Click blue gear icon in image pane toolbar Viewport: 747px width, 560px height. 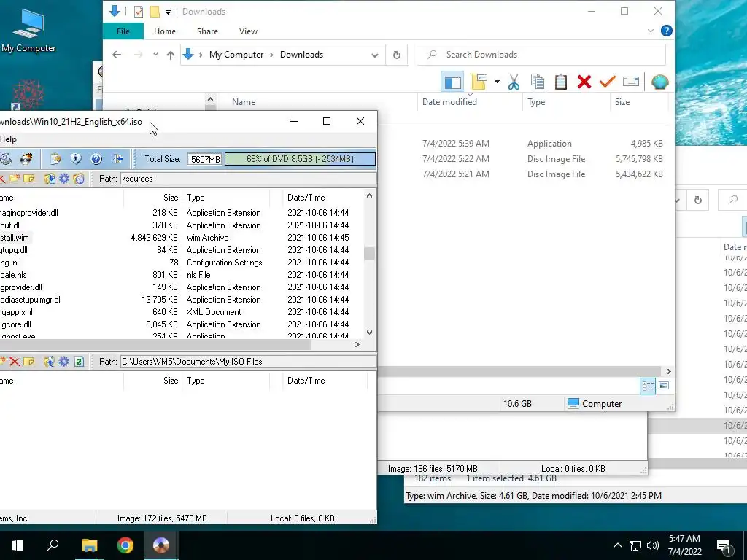(64, 179)
